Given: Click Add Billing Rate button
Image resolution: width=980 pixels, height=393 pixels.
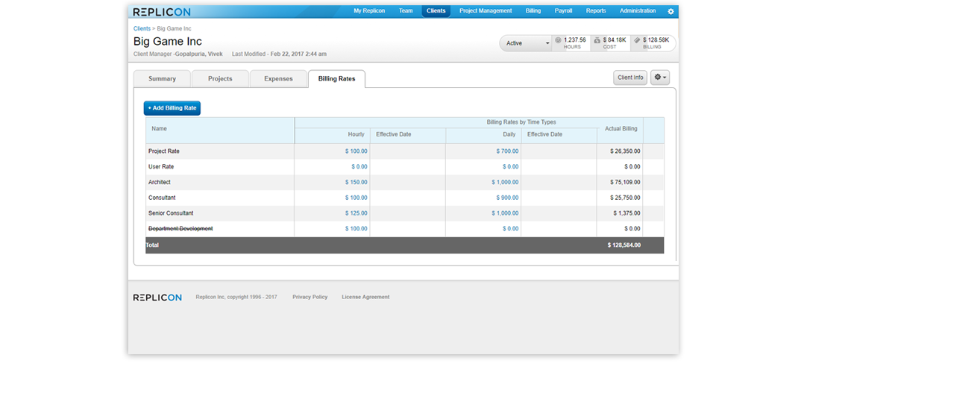Looking at the screenshot, I should tap(172, 108).
